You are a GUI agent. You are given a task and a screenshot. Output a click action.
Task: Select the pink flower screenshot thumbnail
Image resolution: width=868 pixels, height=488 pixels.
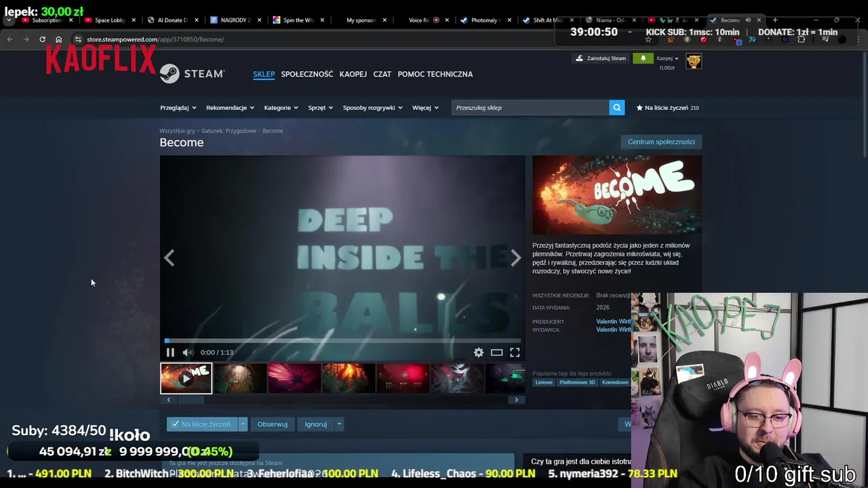click(294, 378)
